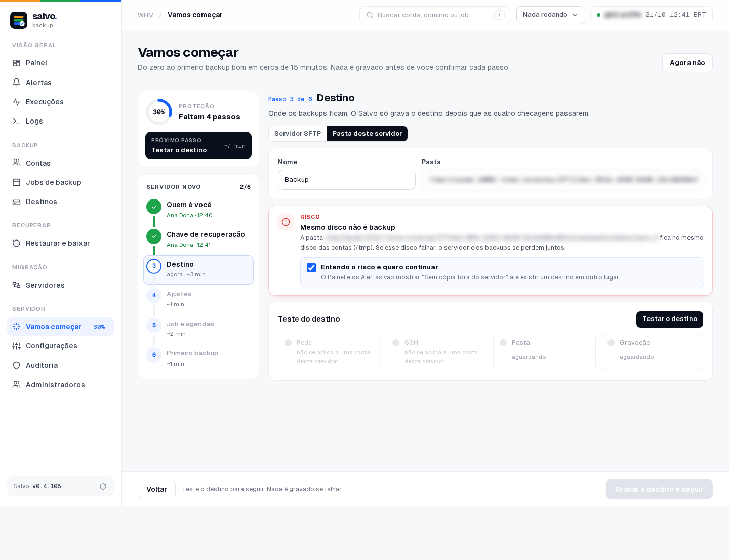The width and height of the screenshot is (729, 560).
Task: Focus the Buscar conta search box
Action: tap(435, 15)
